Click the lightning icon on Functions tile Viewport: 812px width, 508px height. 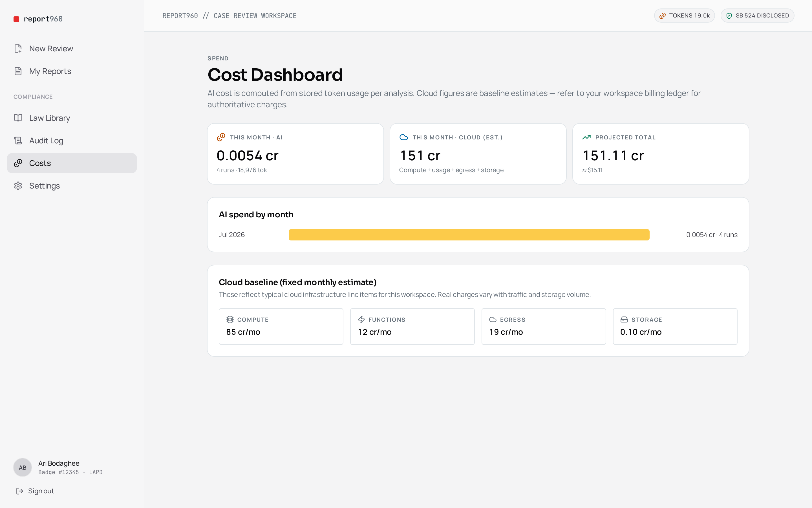pyautogui.click(x=361, y=319)
